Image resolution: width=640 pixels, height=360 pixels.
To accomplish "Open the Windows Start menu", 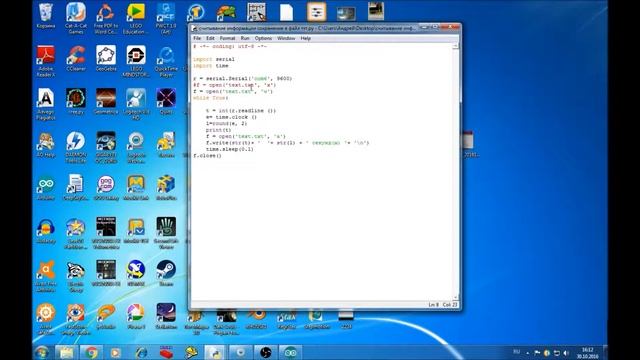I will coord(42,353).
